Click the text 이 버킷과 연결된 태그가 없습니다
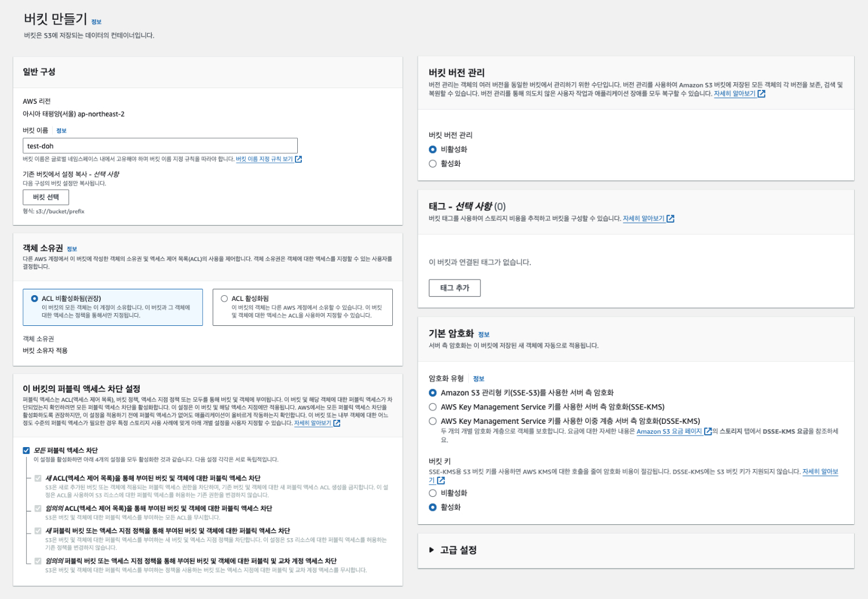This screenshot has width=868, height=599. click(480, 262)
